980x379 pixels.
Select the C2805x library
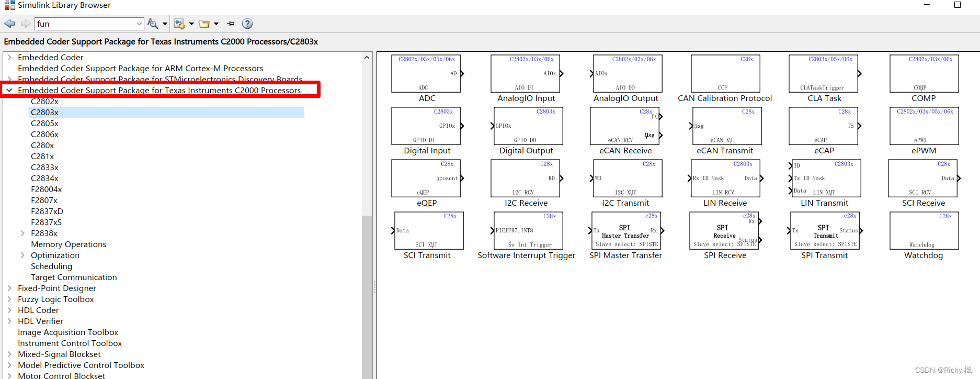tap(44, 123)
